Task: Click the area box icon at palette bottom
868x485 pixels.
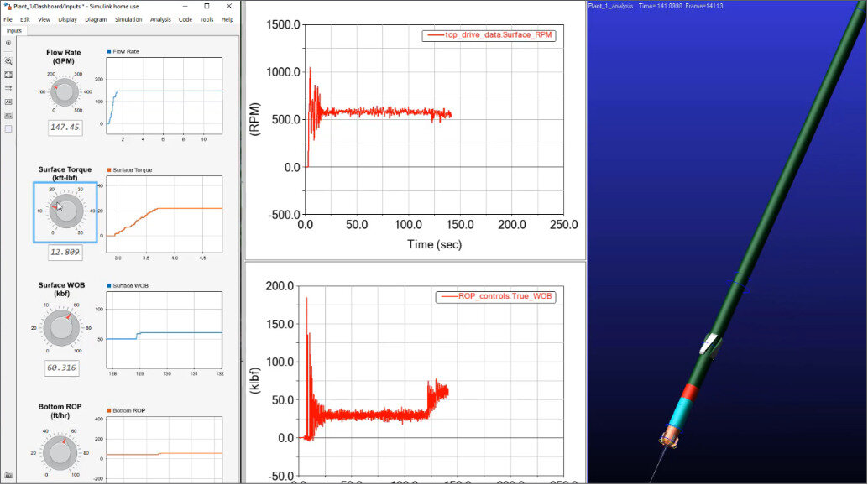Action: click(8, 130)
